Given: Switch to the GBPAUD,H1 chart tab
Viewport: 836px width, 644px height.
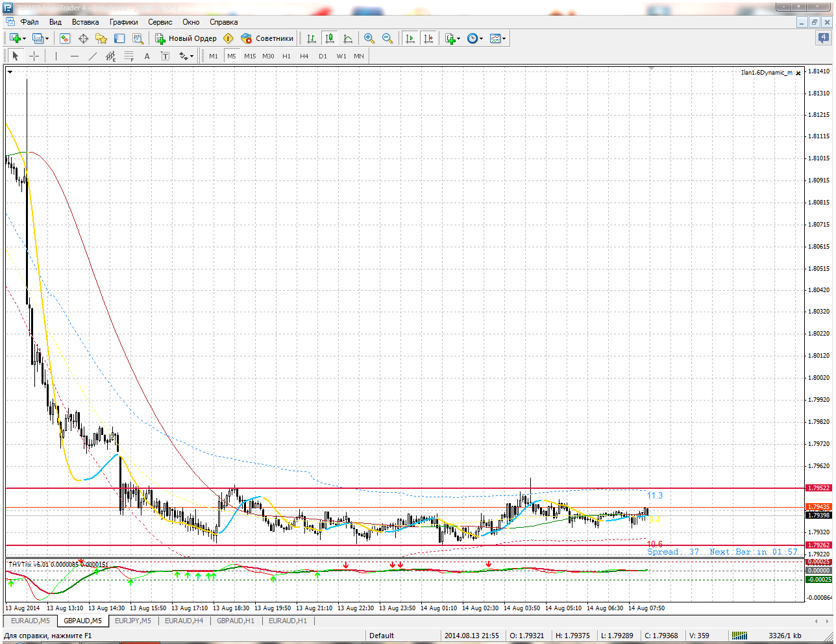Looking at the screenshot, I should (236, 621).
